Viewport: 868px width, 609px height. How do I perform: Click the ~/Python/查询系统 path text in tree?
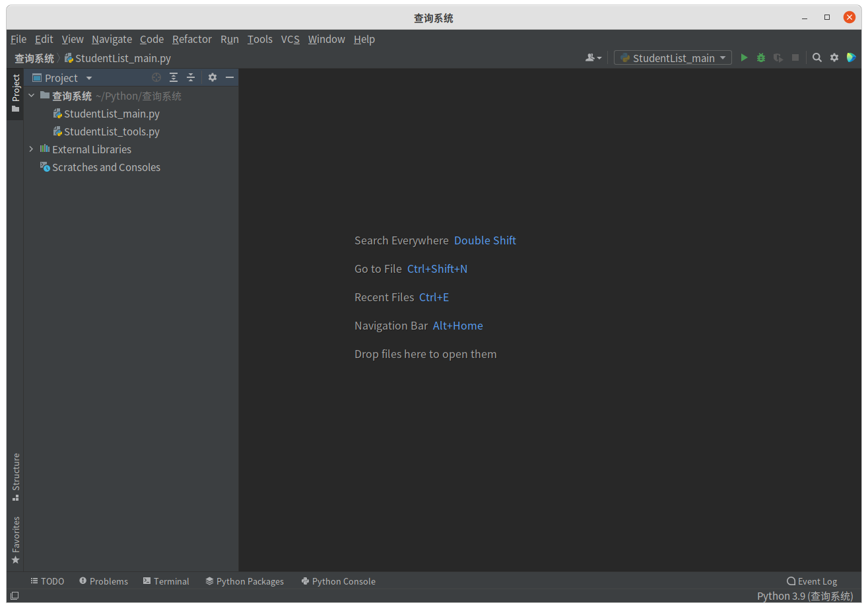[139, 96]
